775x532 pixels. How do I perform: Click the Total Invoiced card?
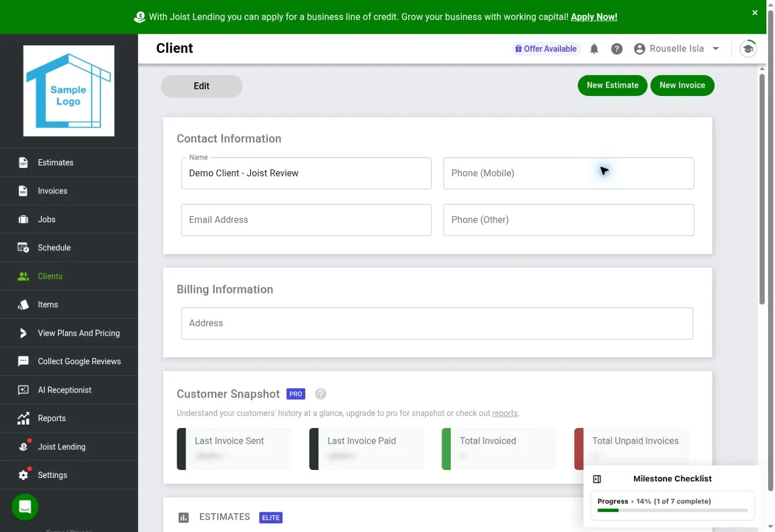click(499, 449)
